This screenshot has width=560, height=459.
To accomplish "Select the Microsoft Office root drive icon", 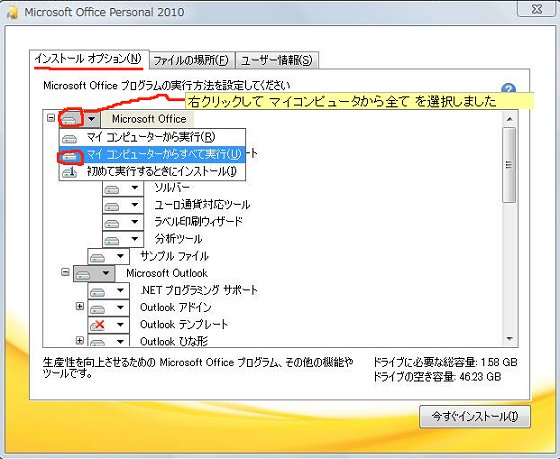I will (70, 119).
